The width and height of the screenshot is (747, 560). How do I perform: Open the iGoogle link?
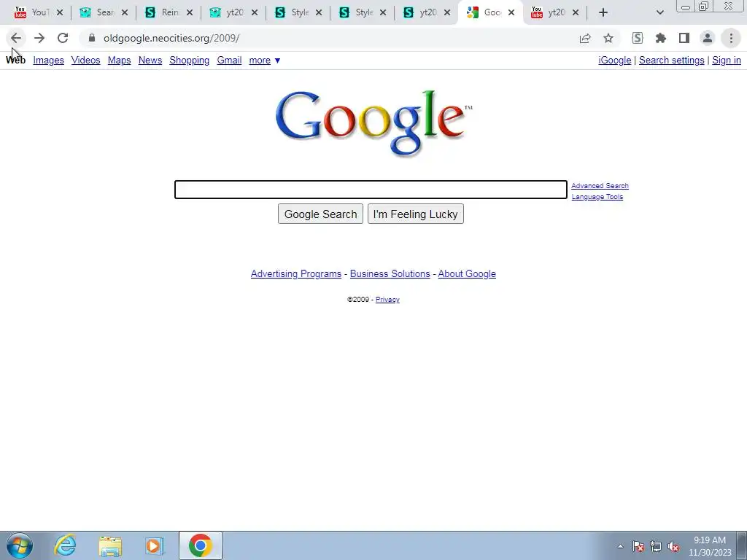point(614,61)
